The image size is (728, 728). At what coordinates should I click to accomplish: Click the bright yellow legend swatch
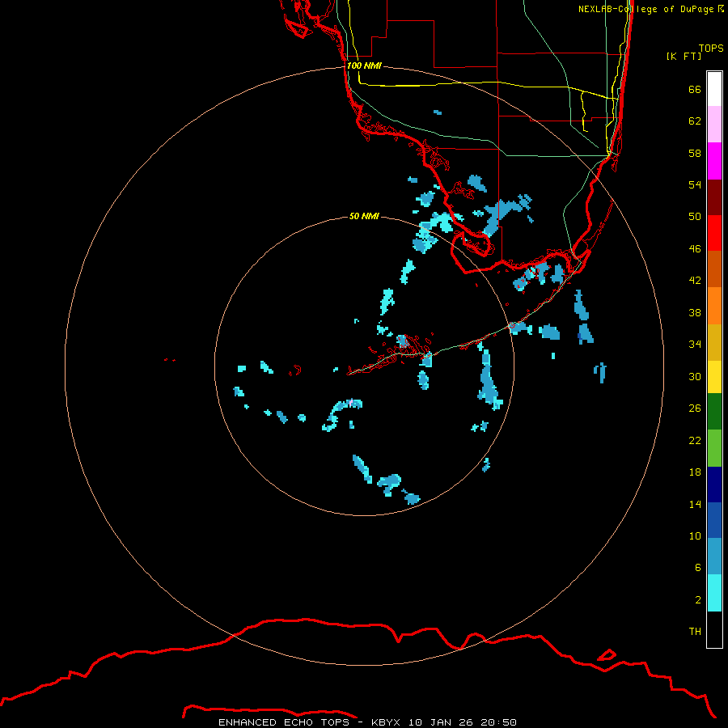point(714,377)
